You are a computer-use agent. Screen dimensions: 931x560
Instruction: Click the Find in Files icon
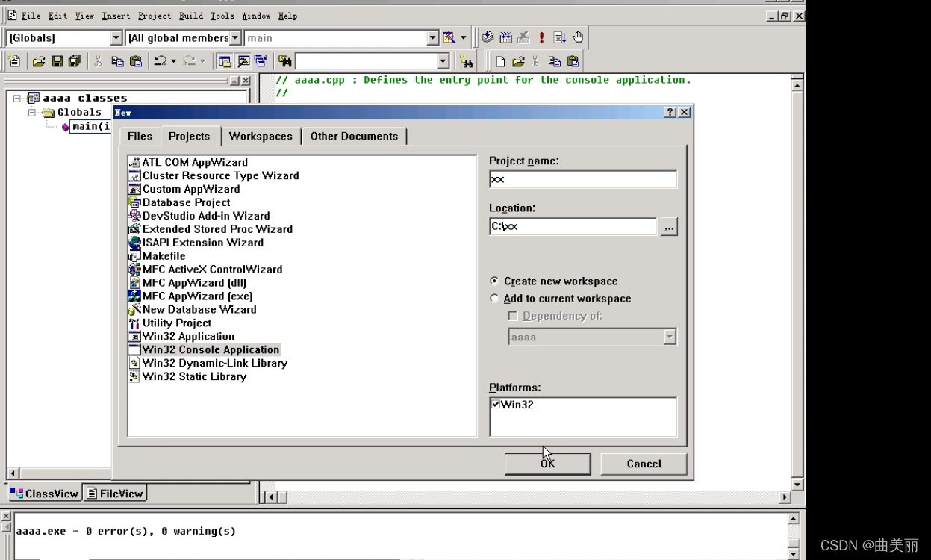coord(284,61)
